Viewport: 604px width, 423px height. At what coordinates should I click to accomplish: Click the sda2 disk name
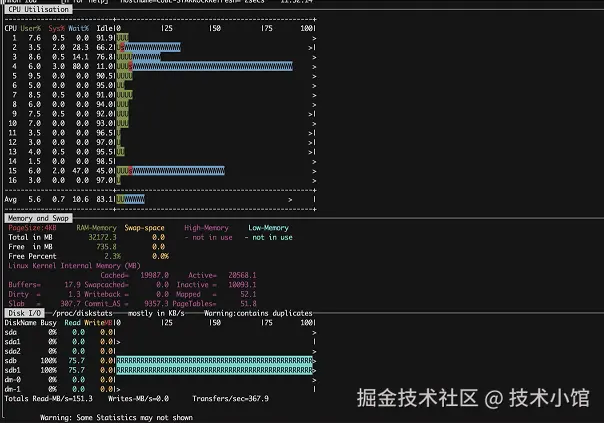(12, 351)
